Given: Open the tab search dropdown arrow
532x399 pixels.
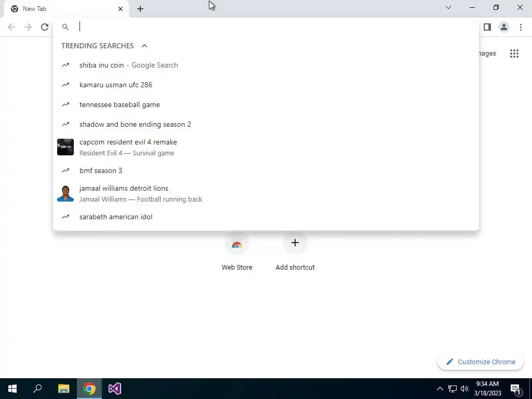Looking at the screenshot, I should click(448, 7).
